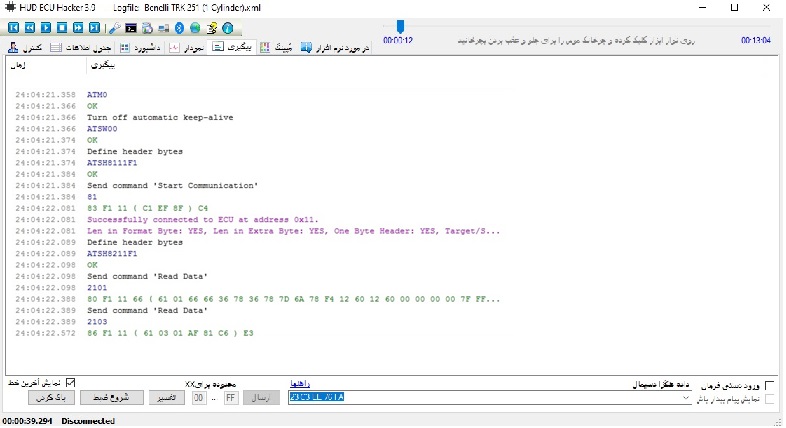This screenshot has width=786, height=428.
Task: Click the rewind playback button
Action: click(x=30, y=28)
